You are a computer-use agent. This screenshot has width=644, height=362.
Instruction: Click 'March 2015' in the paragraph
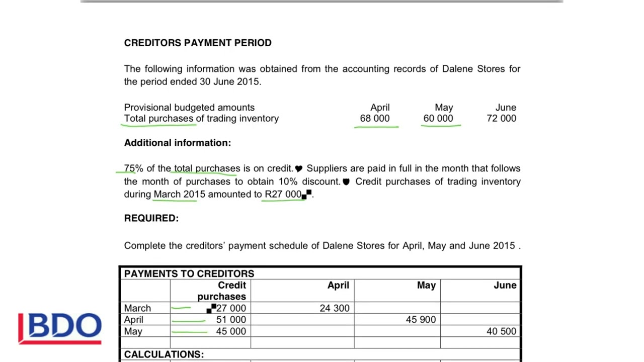click(x=179, y=194)
